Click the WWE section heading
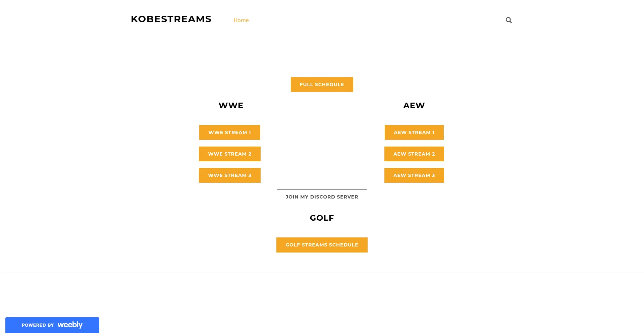This screenshot has width=644, height=333. tap(231, 106)
